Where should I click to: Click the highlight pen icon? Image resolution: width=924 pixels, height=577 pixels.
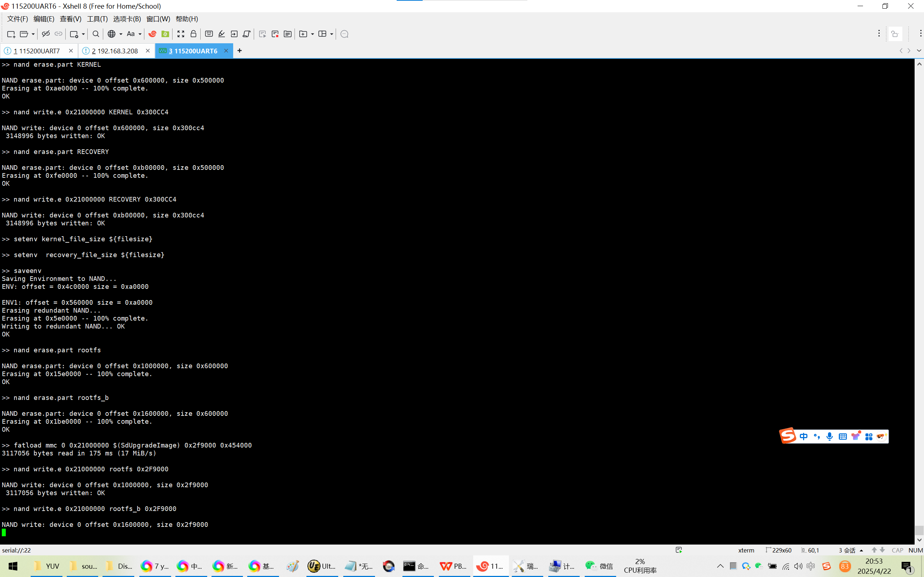point(222,34)
